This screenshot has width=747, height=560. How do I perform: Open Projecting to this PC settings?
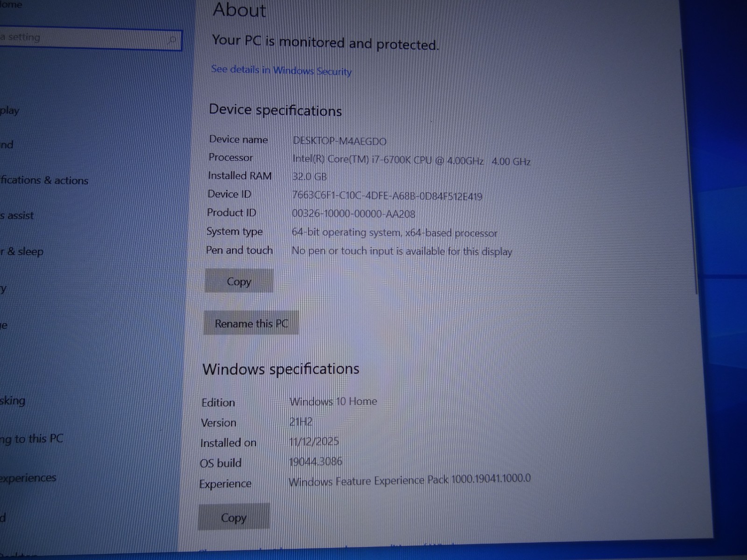pyautogui.click(x=31, y=439)
